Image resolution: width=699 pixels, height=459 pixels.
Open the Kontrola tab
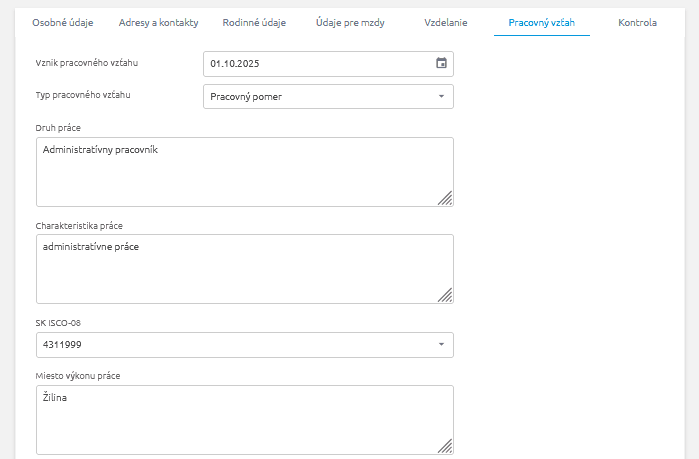coord(637,22)
